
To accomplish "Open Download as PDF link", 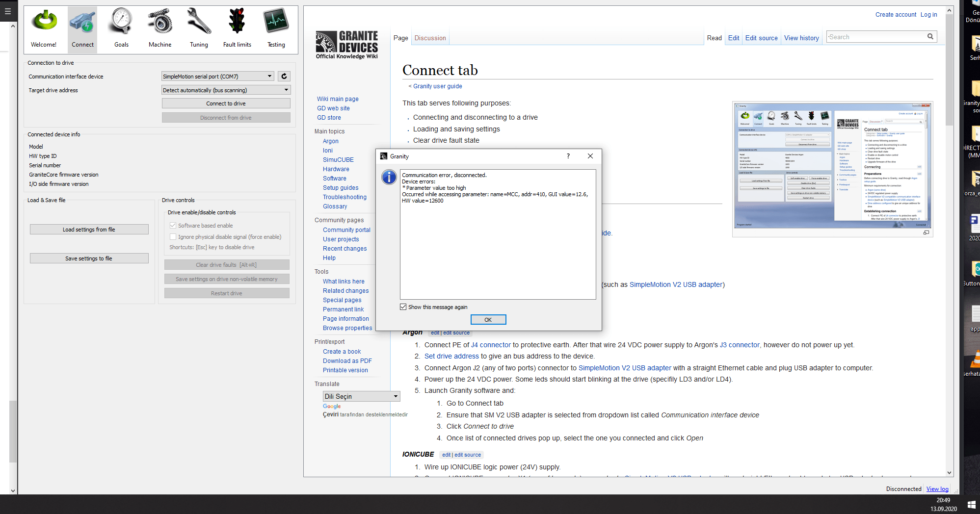I will coord(347,361).
